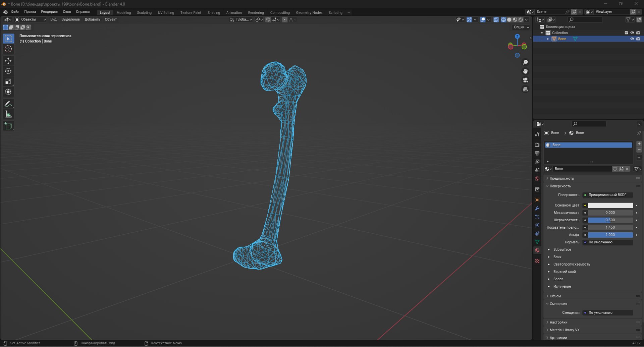Image resolution: width=644 pixels, height=347 pixels.
Task: Open the World properties tab
Action: click(537, 179)
